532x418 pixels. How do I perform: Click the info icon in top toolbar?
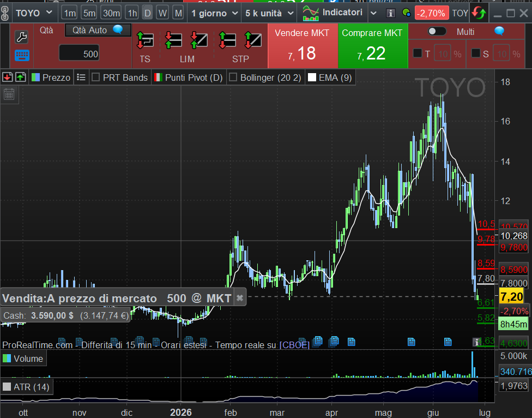click(x=390, y=13)
